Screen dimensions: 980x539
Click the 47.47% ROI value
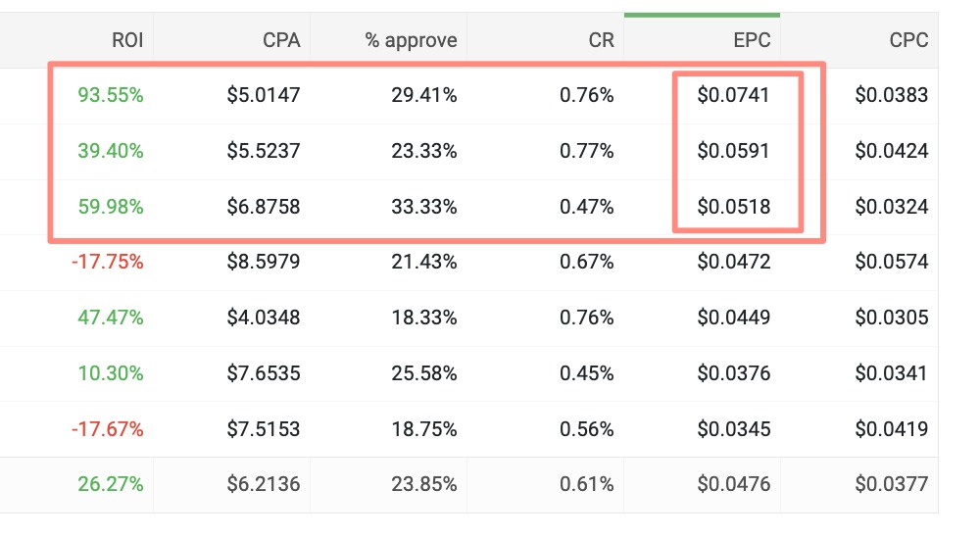pyautogui.click(x=110, y=318)
